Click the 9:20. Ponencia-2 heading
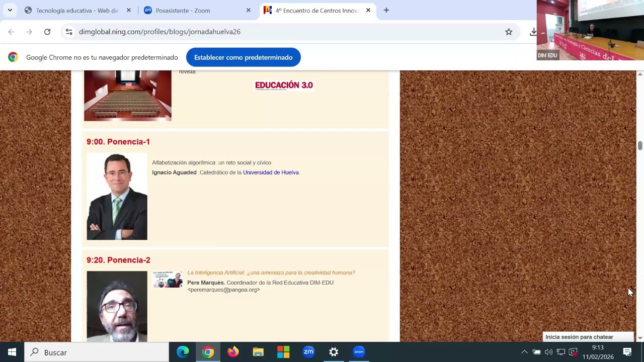 click(118, 260)
